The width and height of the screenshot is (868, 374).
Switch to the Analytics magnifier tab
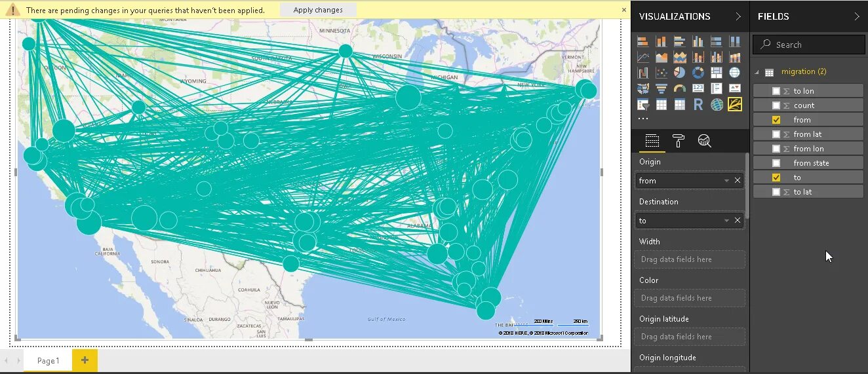pyautogui.click(x=705, y=140)
